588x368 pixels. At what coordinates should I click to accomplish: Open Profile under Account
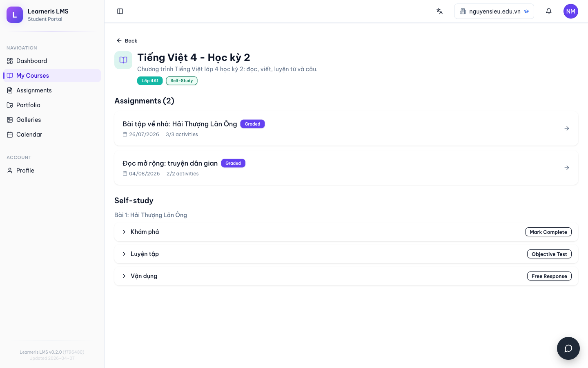click(52, 171)
